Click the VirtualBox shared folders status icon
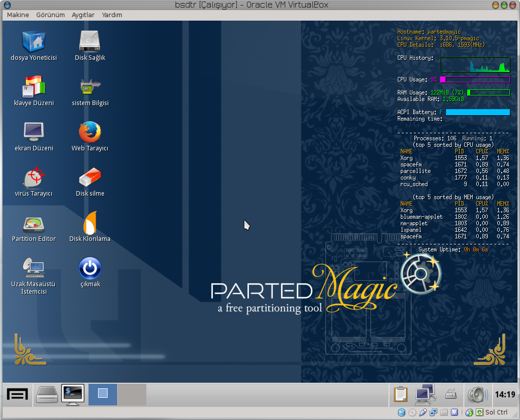The width and height of the screenshot is (520, 420). click(444, 412)
